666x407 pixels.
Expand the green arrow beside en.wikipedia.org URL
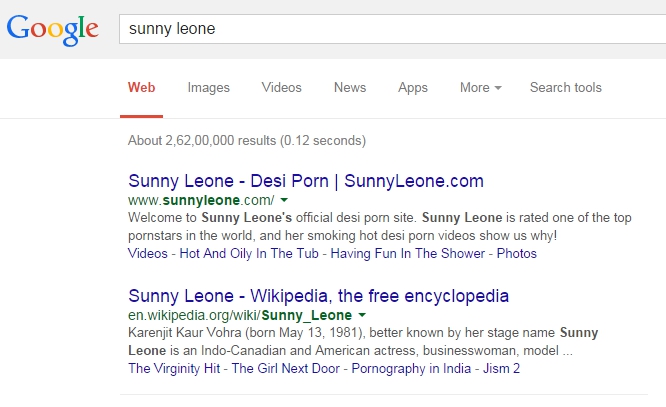pos(362,315)
